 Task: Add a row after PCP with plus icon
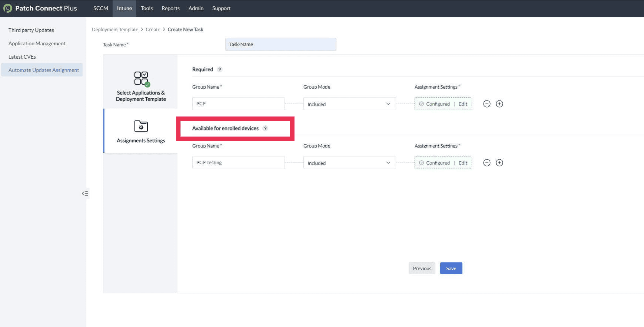click(x=499, y=104)
